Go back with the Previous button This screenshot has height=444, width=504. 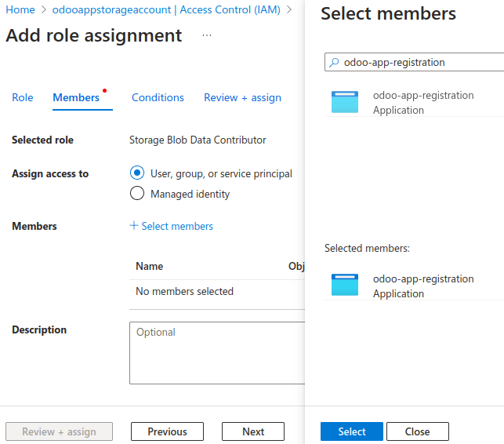tap(167, 431)
